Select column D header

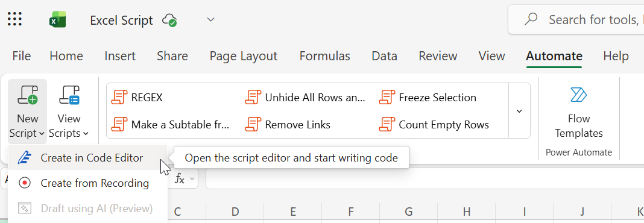tap(235, 212)
